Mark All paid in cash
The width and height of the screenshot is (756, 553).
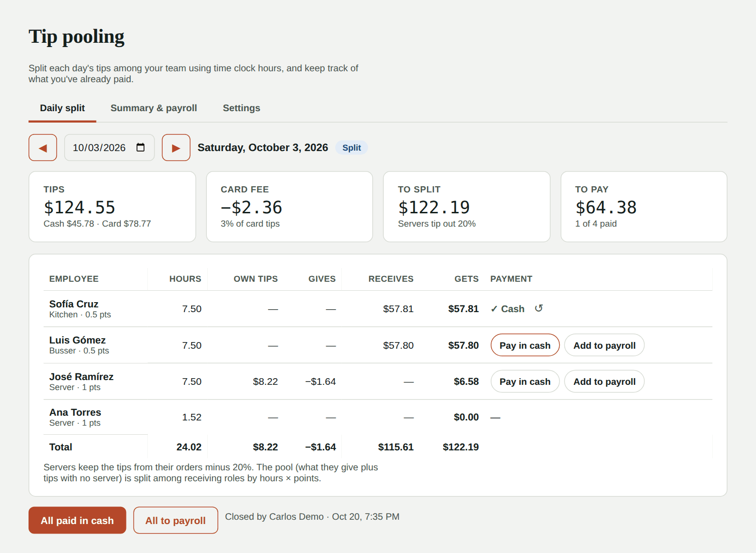77,520
